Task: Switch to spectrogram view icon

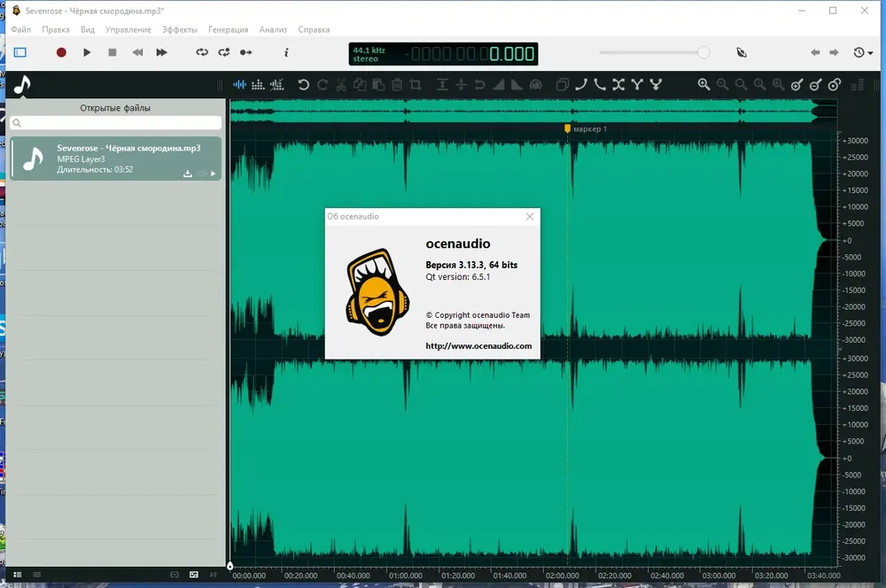Action: tap(258, 85)
